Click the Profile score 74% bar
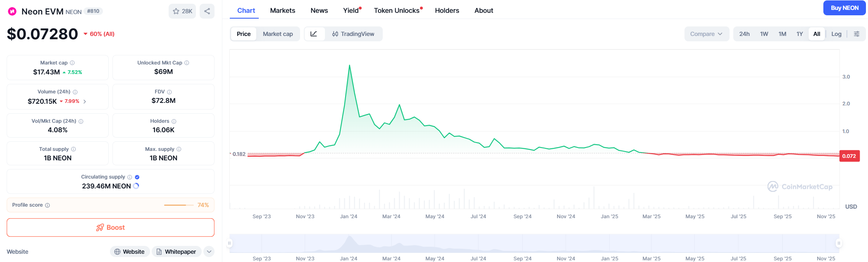 tap(179, 205)
